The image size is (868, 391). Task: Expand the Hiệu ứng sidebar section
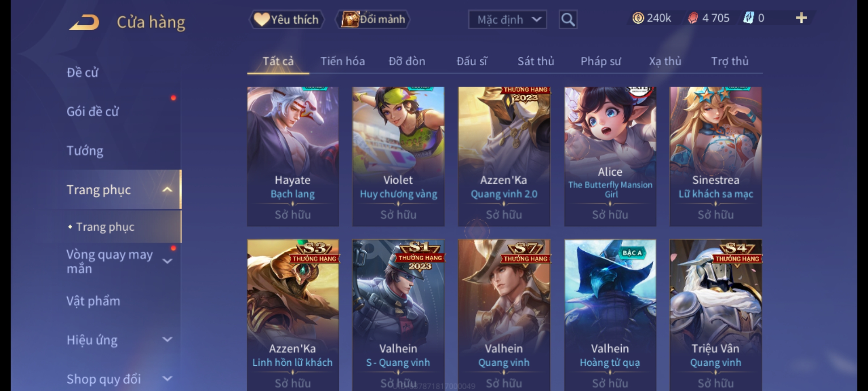click(x=167, y=340)
